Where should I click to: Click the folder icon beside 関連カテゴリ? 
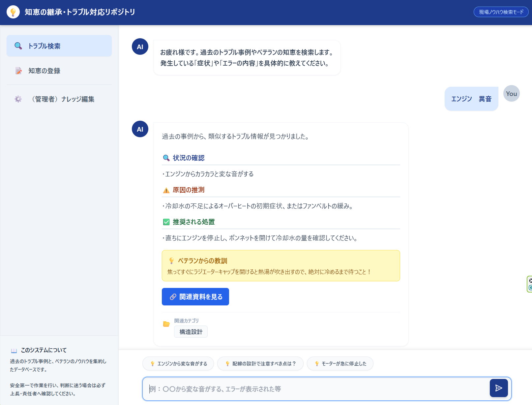pos(166,324)
